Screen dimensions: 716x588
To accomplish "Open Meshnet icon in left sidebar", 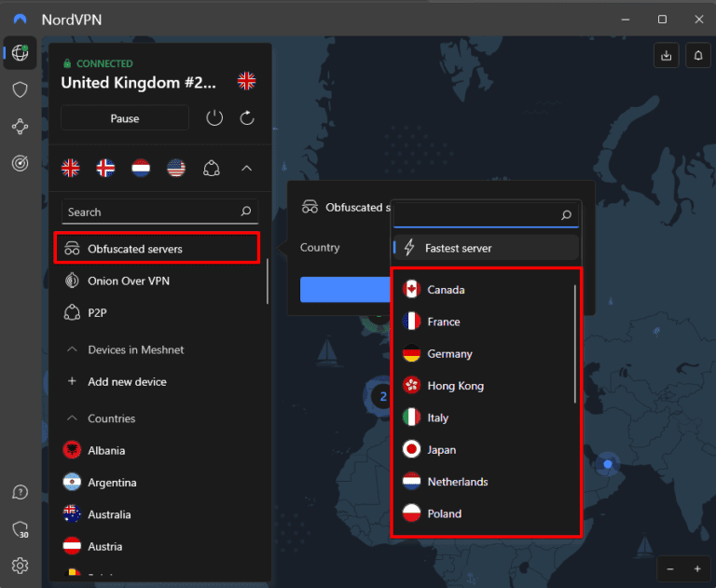I will 20,126.
